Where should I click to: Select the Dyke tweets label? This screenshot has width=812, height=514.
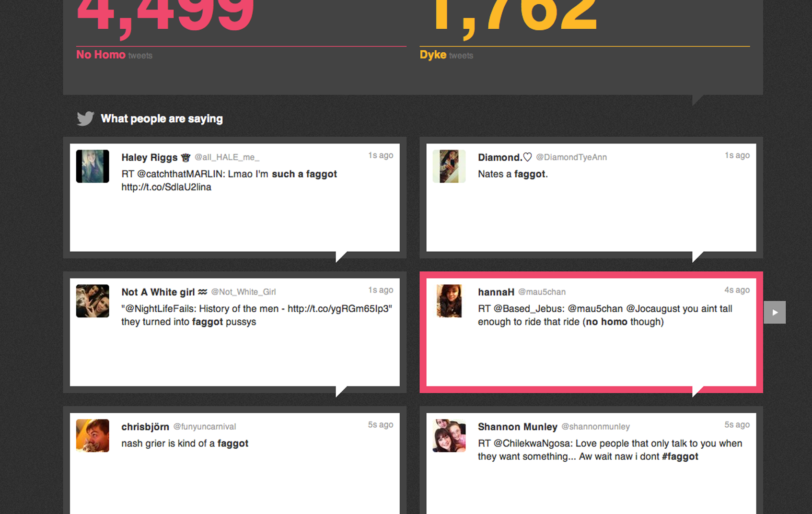(446, 55)
